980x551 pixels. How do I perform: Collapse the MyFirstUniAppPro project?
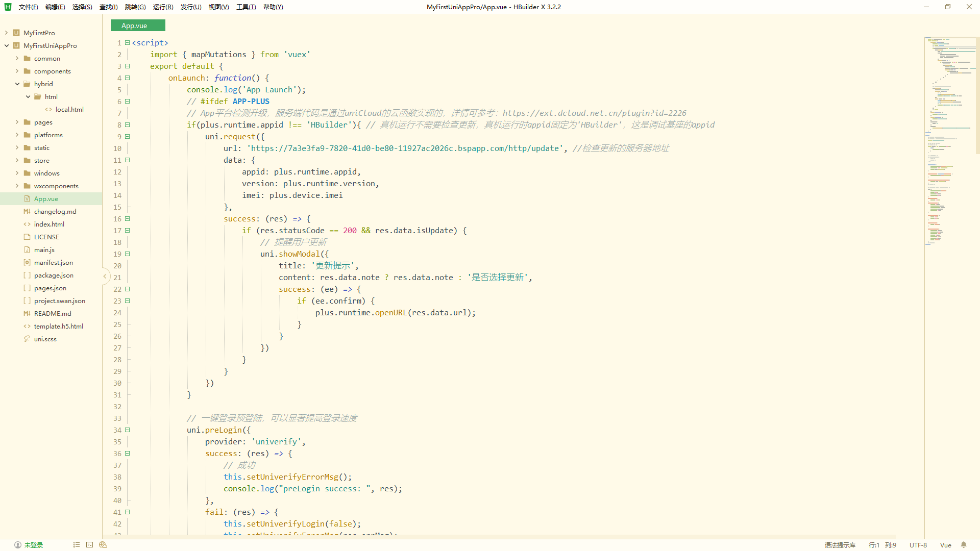click(x=6, y=45)
